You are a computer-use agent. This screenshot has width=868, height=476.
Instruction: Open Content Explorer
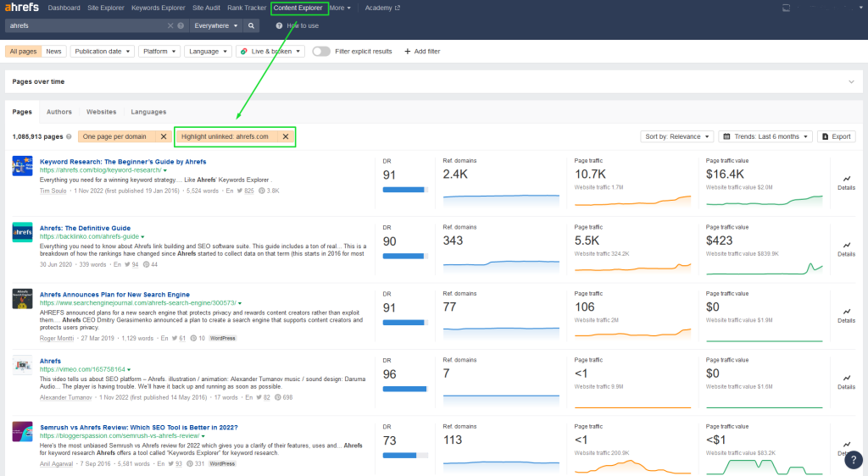pyautogui.click(x=298, y=8)
